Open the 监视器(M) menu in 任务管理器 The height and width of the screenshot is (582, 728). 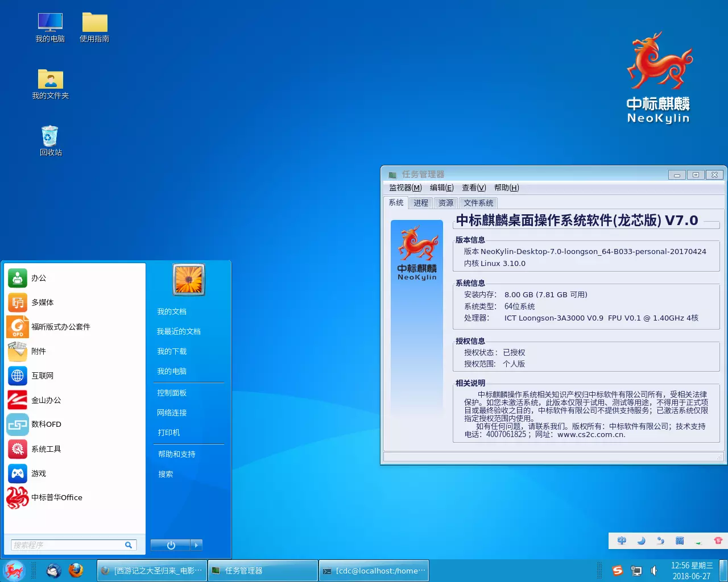406,188
